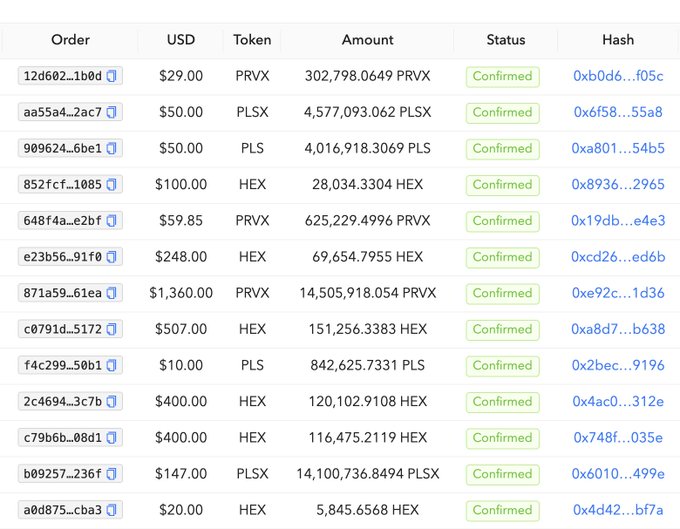Copy order ID e23b56…91f0
The height and width of the screenshot is (529, 680).
[111, 257]
